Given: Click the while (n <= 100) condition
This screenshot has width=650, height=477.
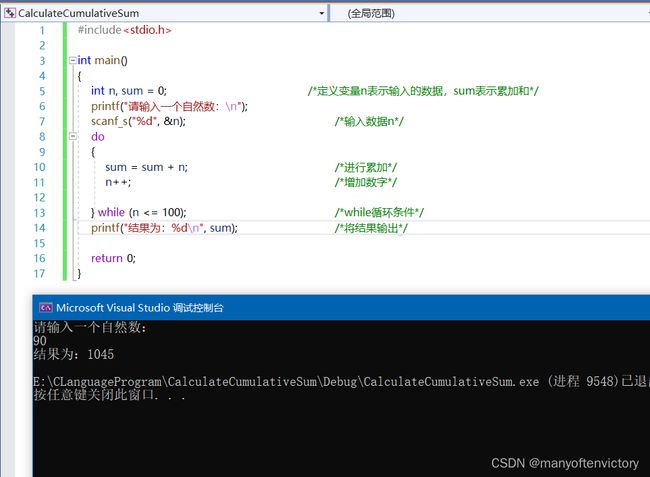Looking at the screenshot, I should tap(142, 212).
